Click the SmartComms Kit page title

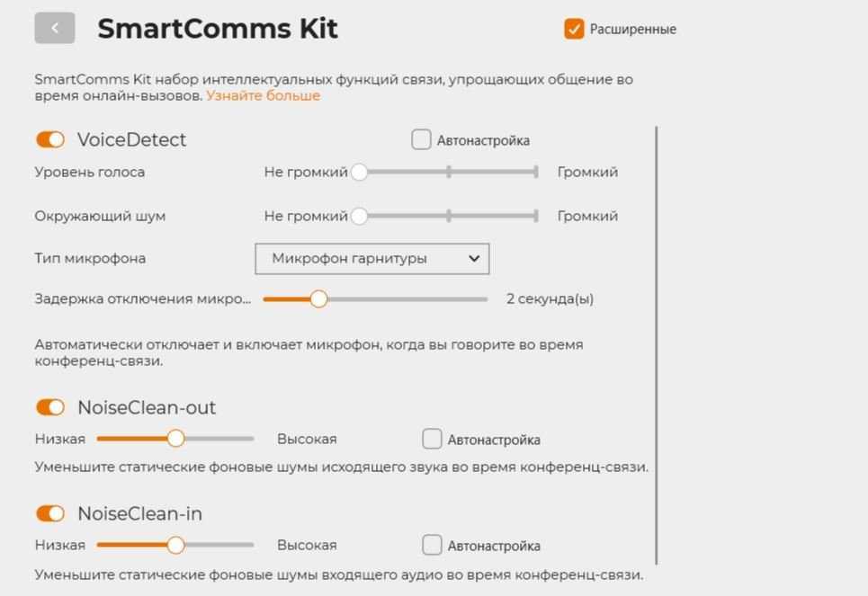(x=218, y=29)
